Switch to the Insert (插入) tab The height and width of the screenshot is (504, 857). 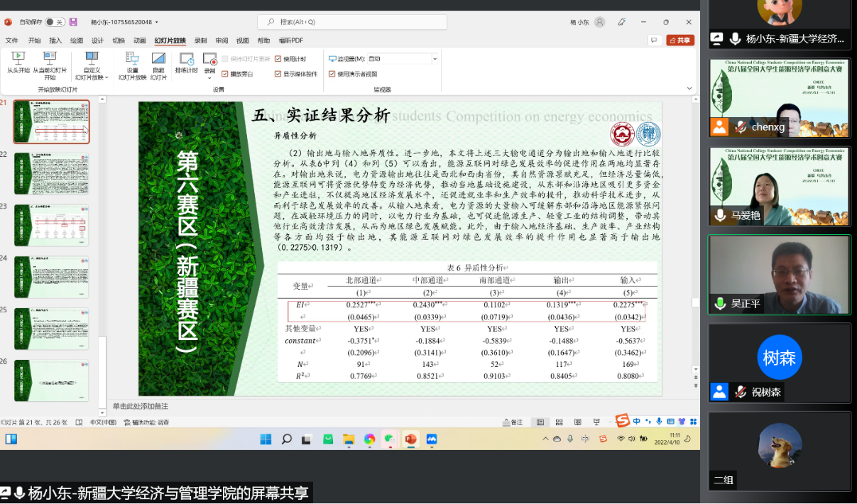[x=55, y=40]
